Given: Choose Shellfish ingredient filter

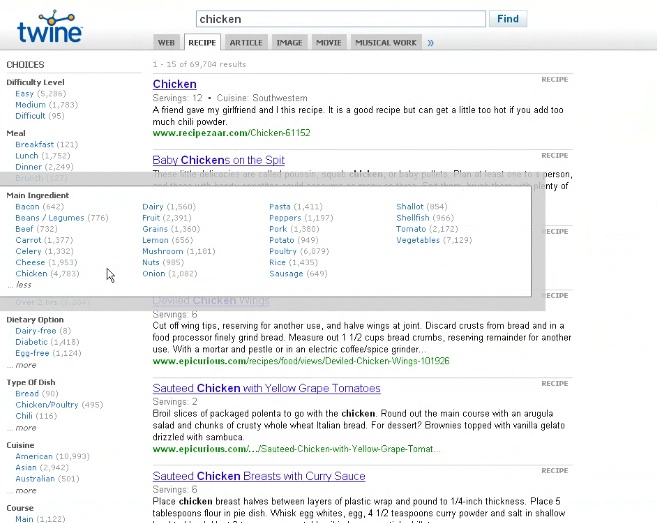Looking at the screenshot, I should [x=413, y=218].
